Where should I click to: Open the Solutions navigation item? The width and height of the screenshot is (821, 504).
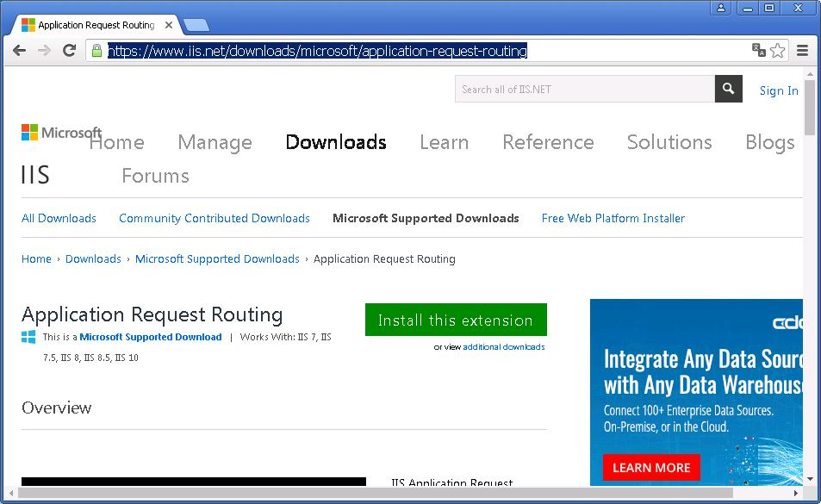click(669, 142)
